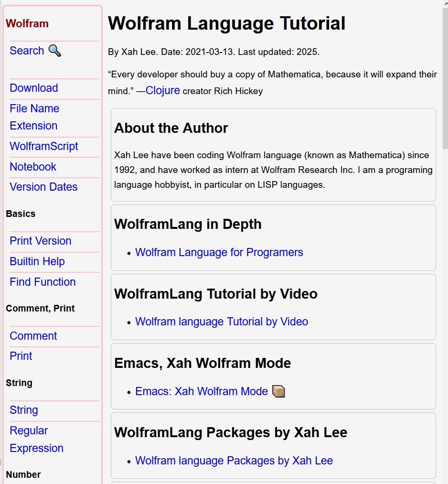448x484 pixels.
Task: Click the package box icon beside Xah Wolfram Mode
Action: [x=278, y=391]
